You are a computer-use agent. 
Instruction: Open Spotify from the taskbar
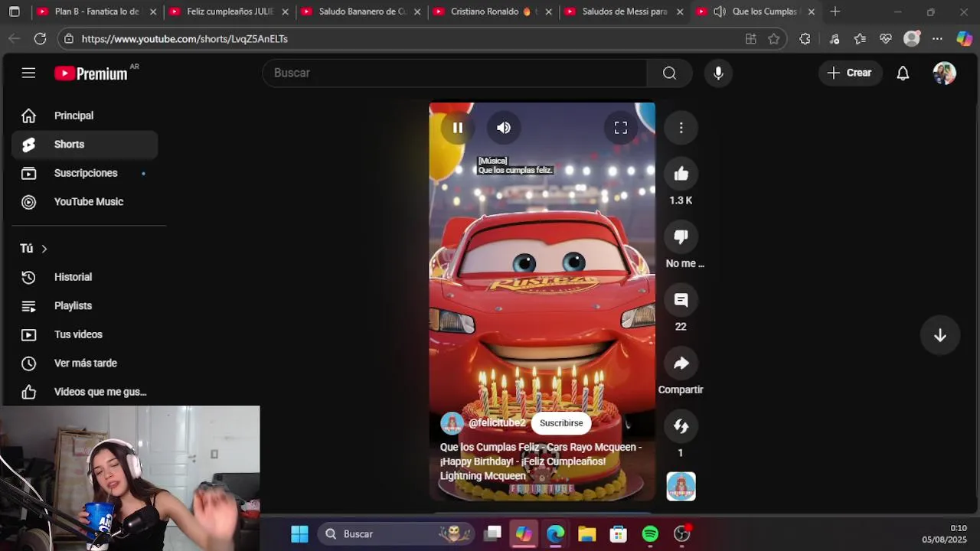coord(650,534)
